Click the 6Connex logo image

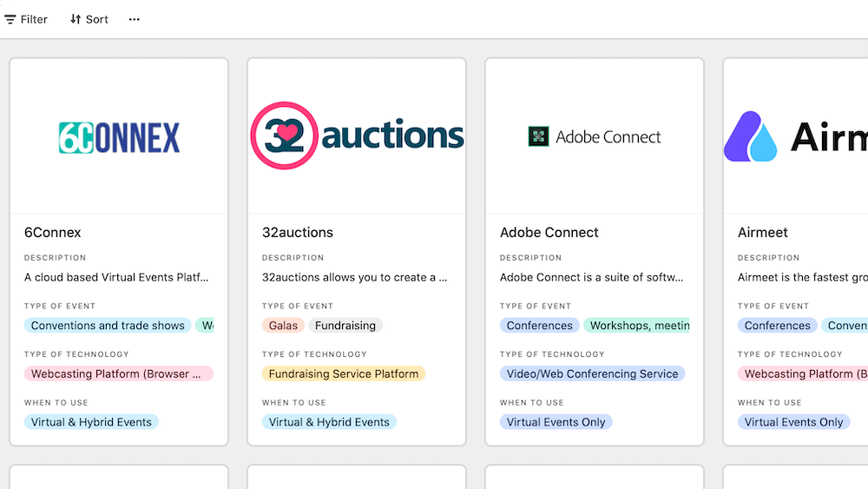point(119,137)
